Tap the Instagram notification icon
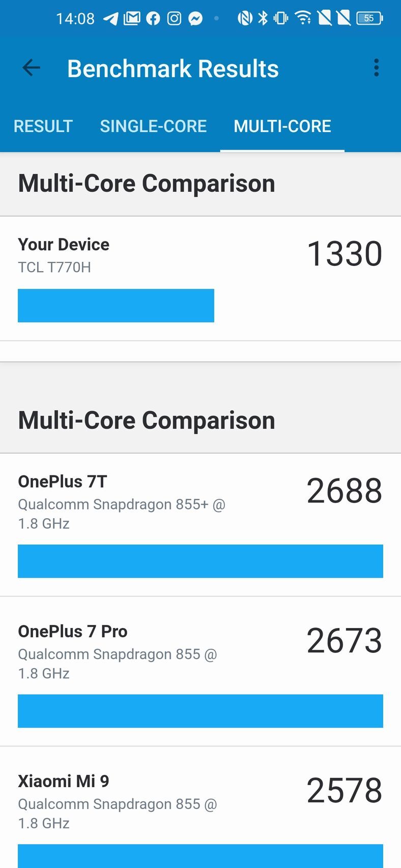This screenshot has width=401, height=868. 174,19
